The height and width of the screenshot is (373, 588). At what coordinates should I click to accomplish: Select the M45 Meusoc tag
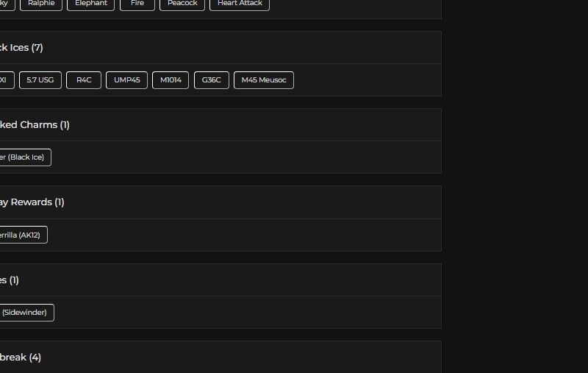pyautogui.click(x=264, y=80)
